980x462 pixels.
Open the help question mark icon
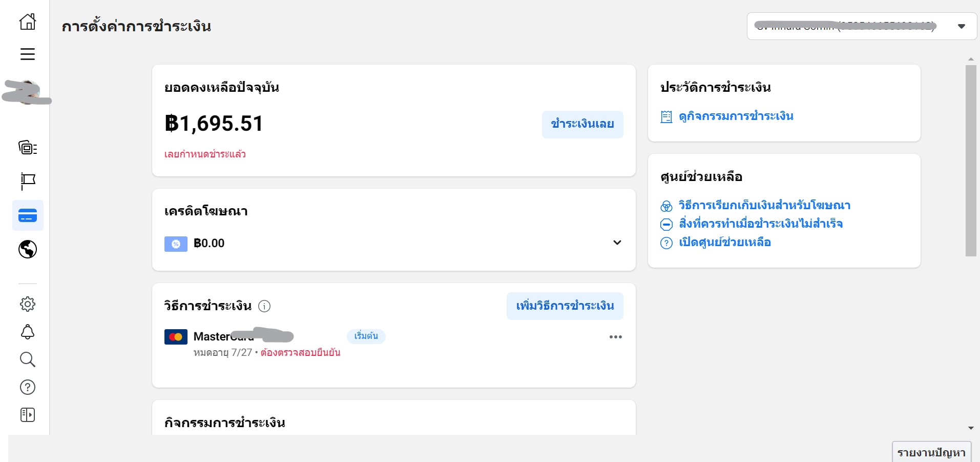coord(28,387)
